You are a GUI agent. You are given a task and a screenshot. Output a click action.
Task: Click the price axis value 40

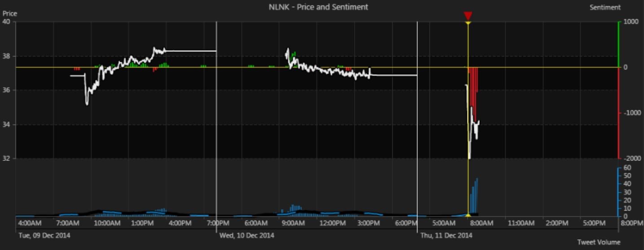tap(6, 22)
